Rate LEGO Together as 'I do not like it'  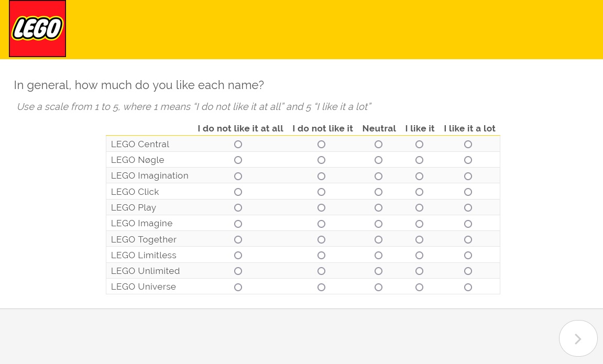click(x=321, y=239)
